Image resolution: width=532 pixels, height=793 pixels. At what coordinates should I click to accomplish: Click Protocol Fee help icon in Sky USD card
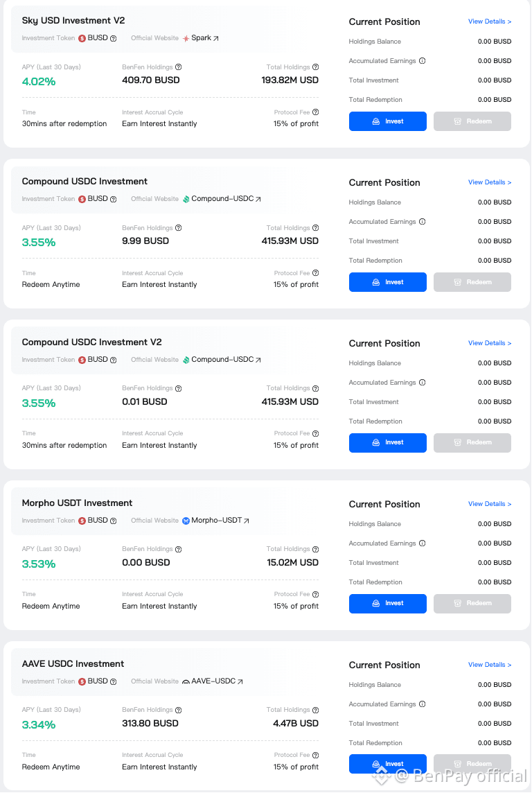[x=316, y=112]
